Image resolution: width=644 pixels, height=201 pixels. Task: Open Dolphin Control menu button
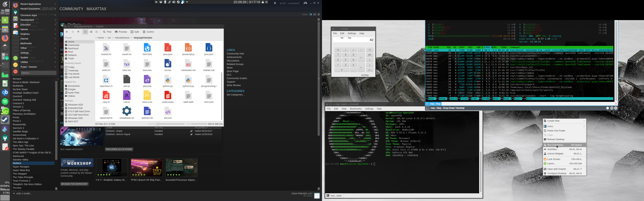148,32
